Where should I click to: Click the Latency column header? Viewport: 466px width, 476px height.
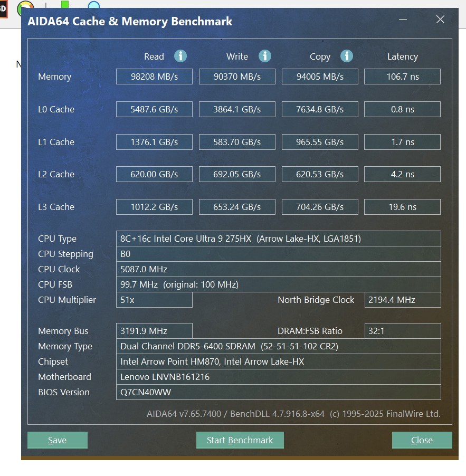click(x=403, y=57)
